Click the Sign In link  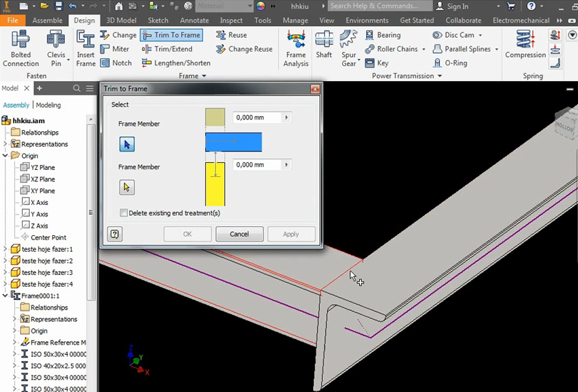(x=458, y=6)
